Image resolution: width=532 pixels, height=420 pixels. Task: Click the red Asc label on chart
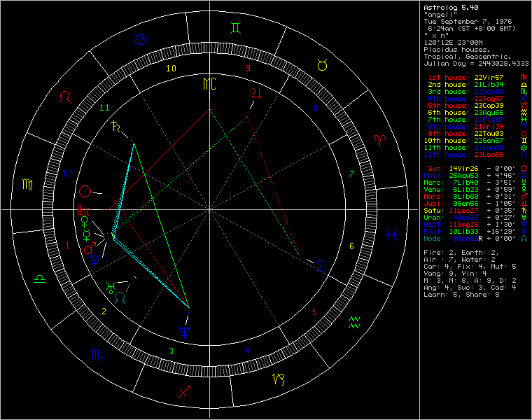click(x=83, y=210)
